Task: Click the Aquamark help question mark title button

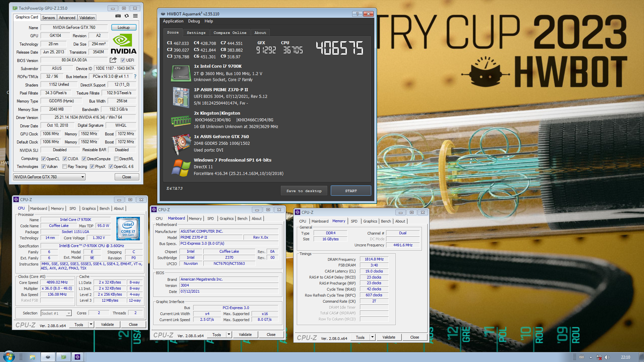Action: [357, 14]
